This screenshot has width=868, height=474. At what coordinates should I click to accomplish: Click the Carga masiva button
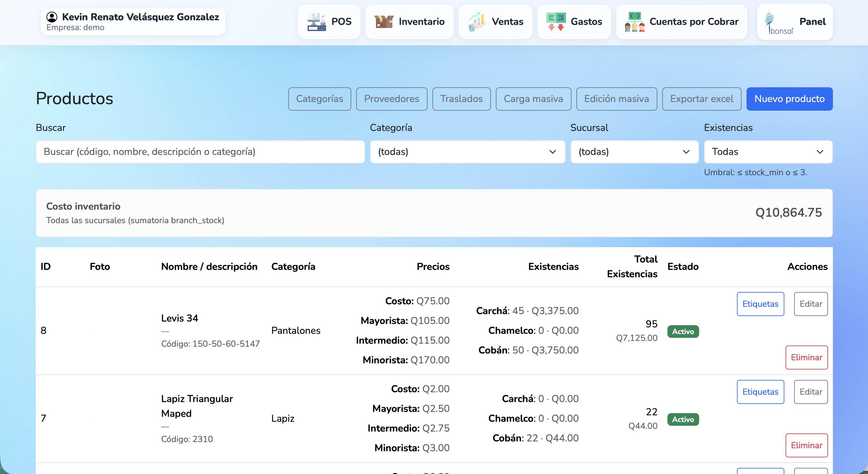click(533, 99)
